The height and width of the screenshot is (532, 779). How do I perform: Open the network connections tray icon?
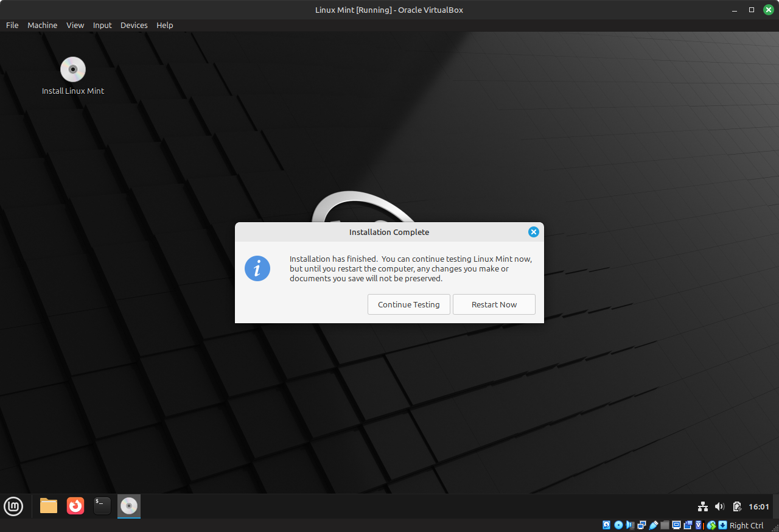(x=703, y=506)
